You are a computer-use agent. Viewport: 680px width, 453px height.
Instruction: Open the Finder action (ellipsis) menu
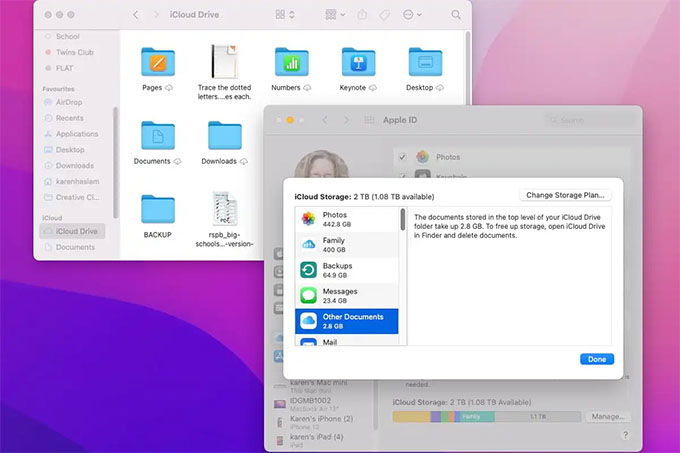pyautogui.click(x=412, y=15)
